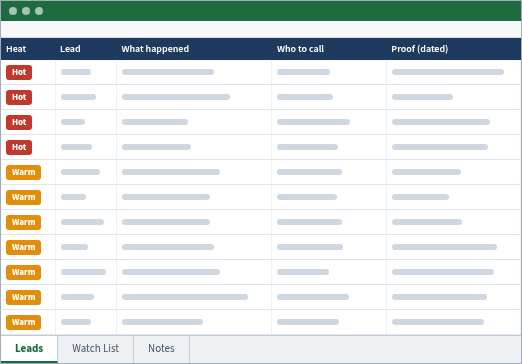Open the Watch List sheet tab
This screenshot has width=522, height=364.
click(95, 348)
